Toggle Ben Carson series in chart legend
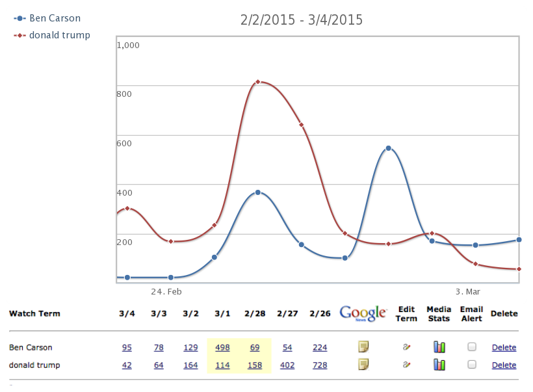 coord(55,18)
